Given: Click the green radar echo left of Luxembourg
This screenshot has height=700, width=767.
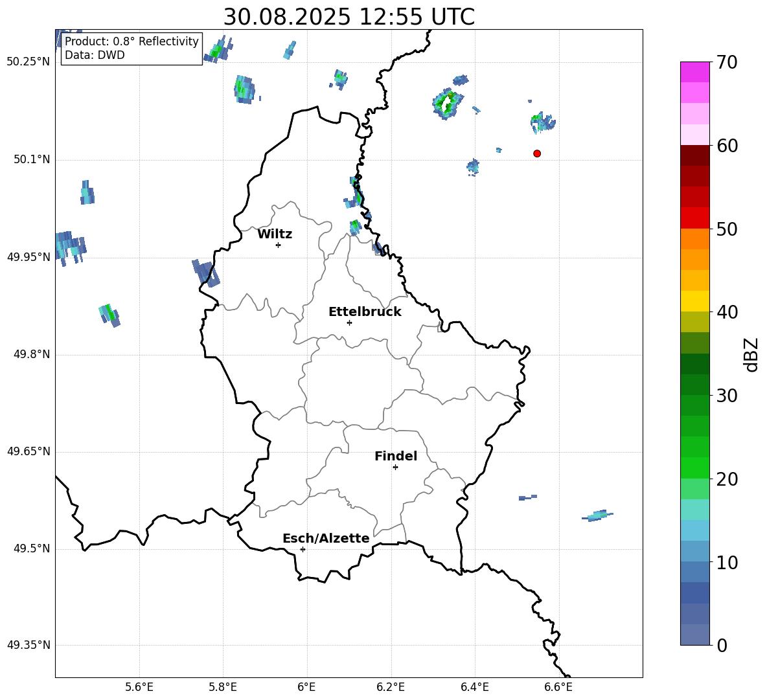Looking at the screenshot, I should (x=109, y=315).
